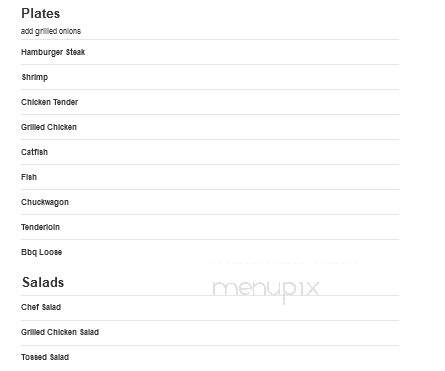Open the Grilled Chicken plate entry
This screenshot has width=445, height=371.
click(49, 127)
